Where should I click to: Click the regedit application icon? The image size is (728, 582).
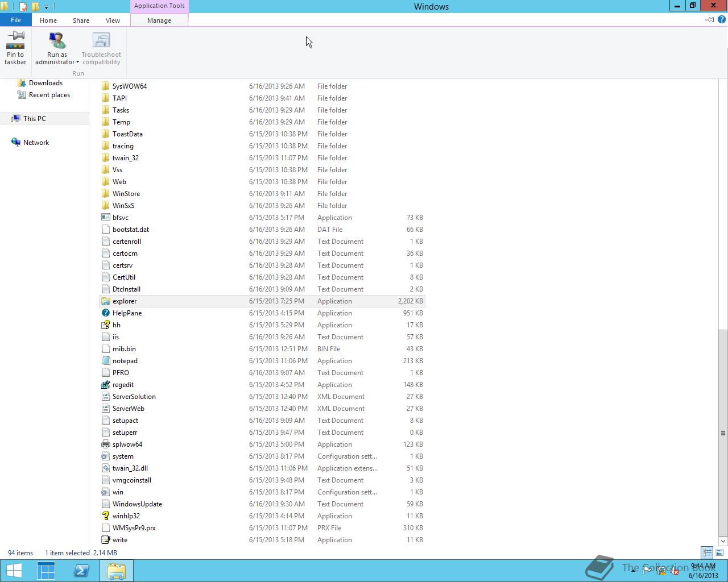pyautogui.click(x=105, y=385)
